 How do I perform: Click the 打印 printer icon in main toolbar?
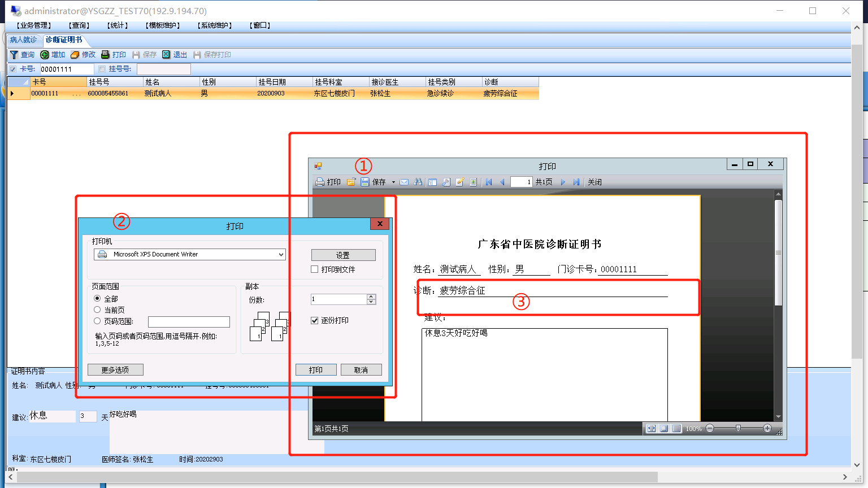coord(105,55)
